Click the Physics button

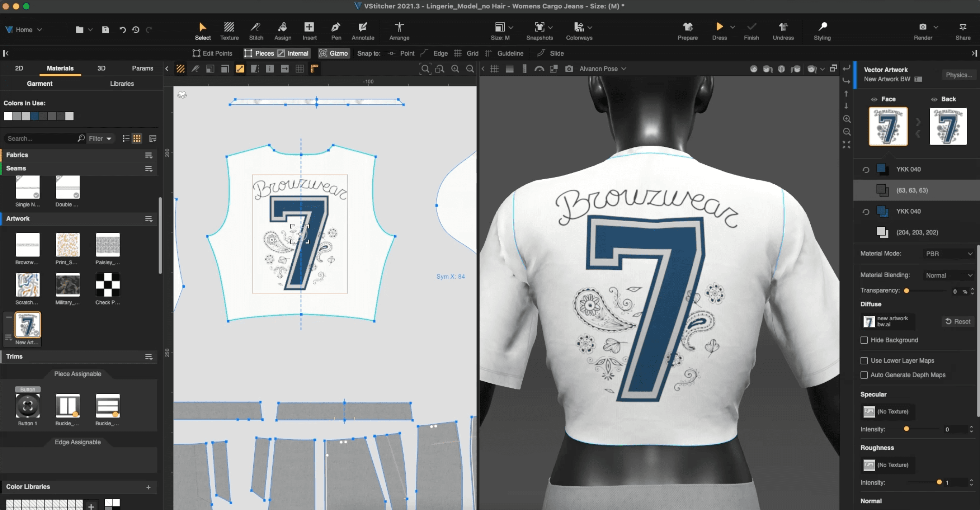959,75
